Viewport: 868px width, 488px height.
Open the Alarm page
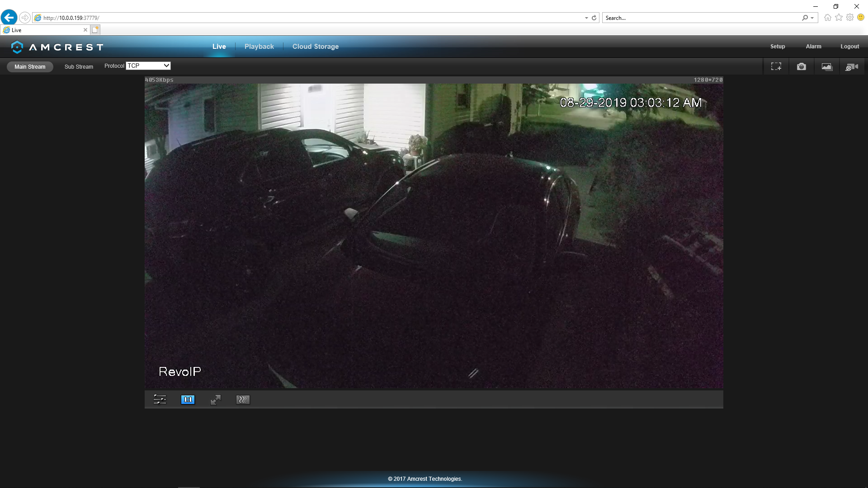[x=813, y=47]
